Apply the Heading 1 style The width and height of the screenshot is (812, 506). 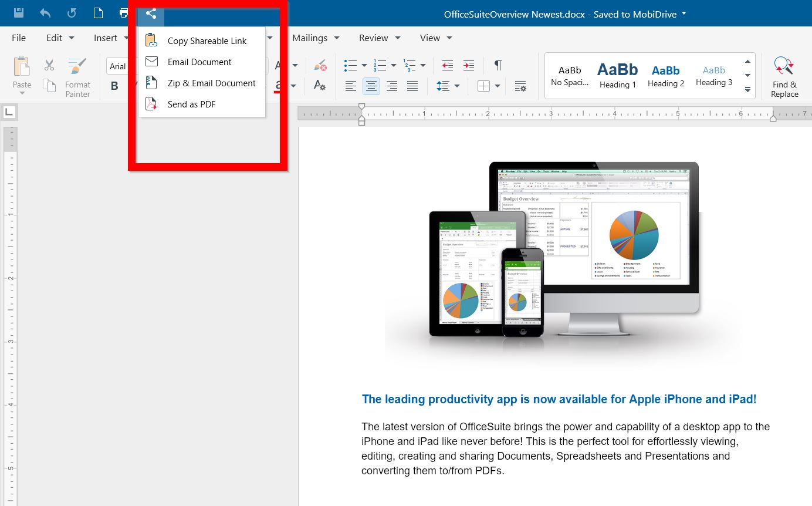point(617,76)
